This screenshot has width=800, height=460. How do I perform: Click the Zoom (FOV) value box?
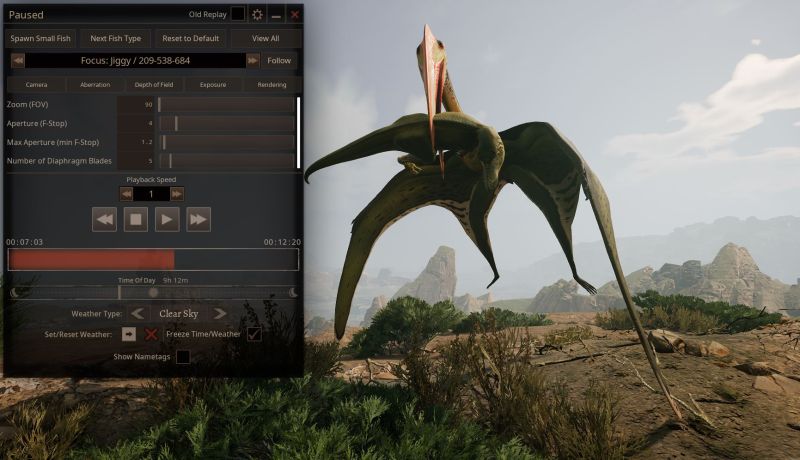pos(136,105)
